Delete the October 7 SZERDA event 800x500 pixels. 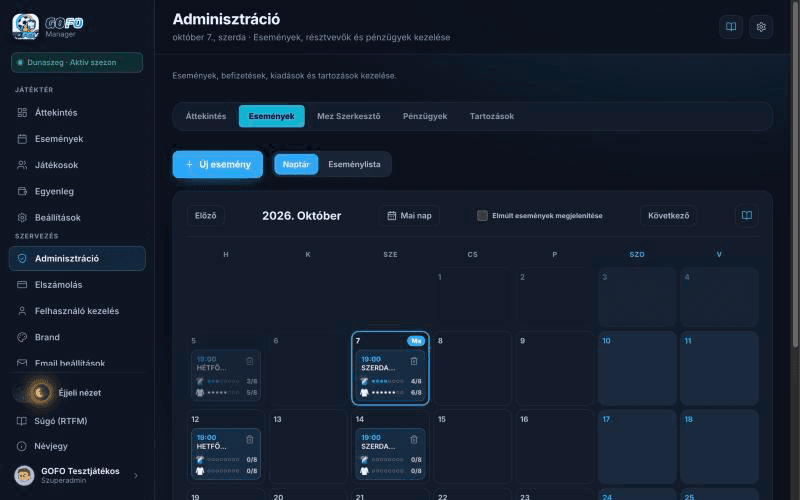point(414,361)
